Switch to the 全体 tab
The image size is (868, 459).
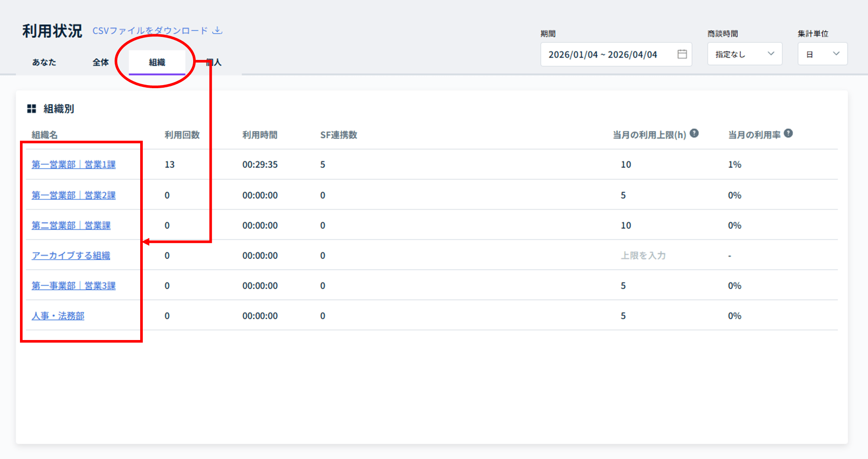(x=101, y=63)
